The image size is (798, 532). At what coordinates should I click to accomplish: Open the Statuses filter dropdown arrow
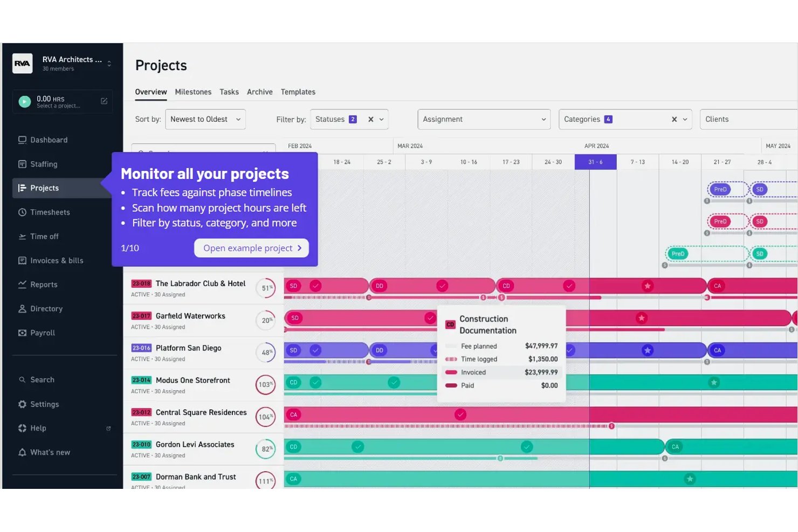[x=382, y=120]
